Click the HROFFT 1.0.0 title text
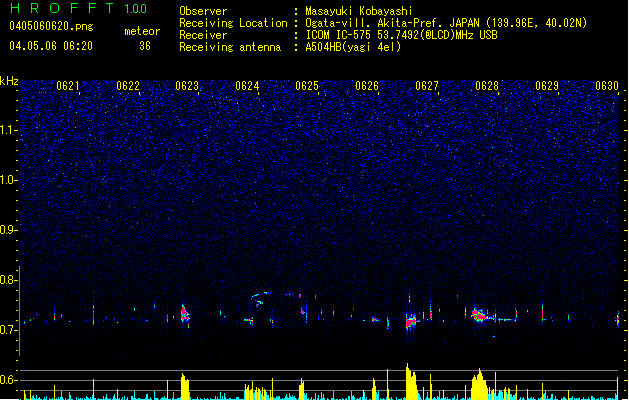 (78, 8)
